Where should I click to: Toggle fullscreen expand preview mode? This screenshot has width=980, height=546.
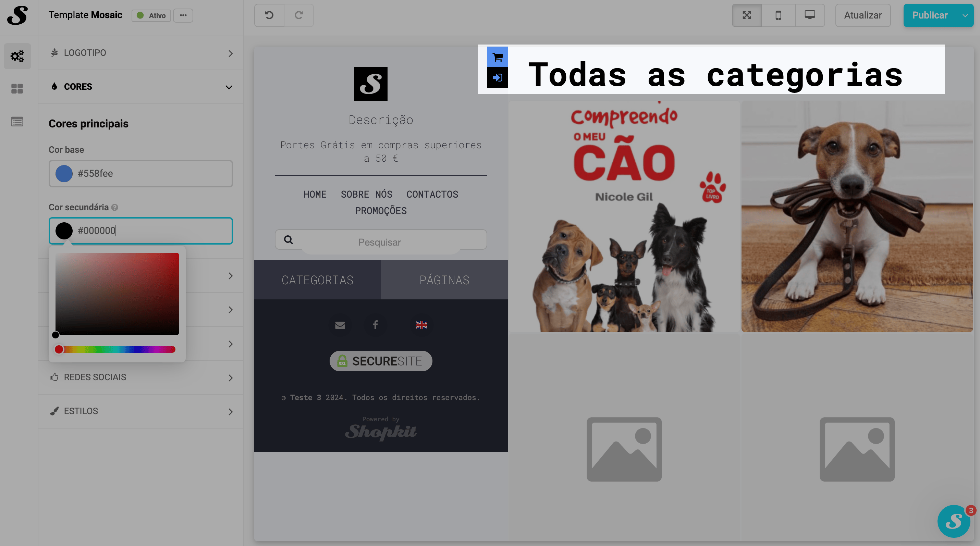746,15
